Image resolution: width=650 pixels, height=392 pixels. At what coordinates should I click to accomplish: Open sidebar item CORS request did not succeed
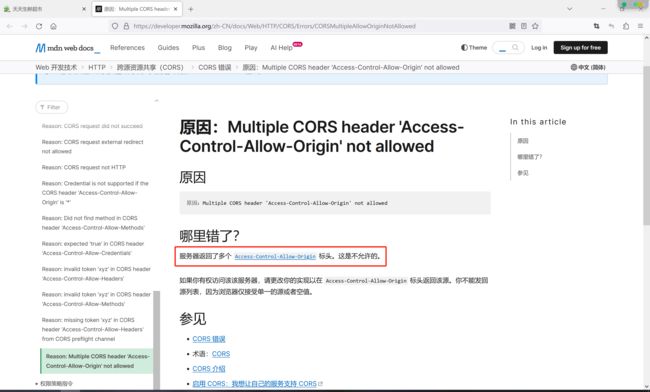(92, 126)
